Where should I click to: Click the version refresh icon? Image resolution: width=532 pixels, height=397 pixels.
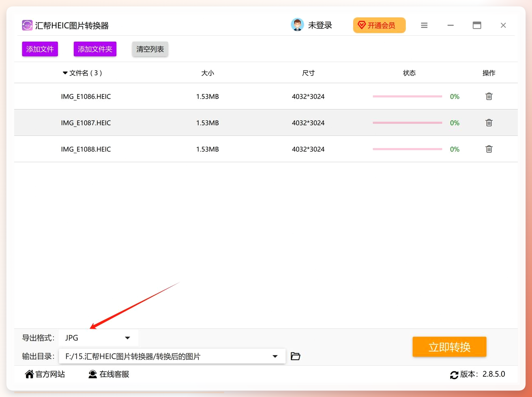[x=454, y=375]
